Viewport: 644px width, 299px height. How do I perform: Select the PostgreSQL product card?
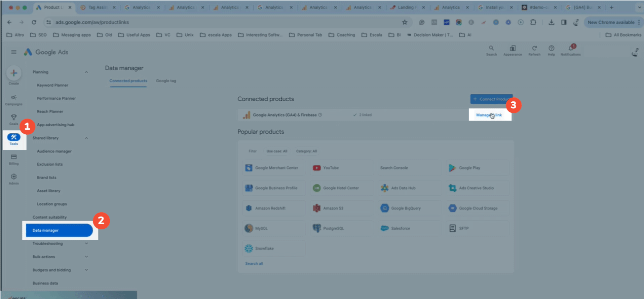pyautogui.click(x=342, y=228)
